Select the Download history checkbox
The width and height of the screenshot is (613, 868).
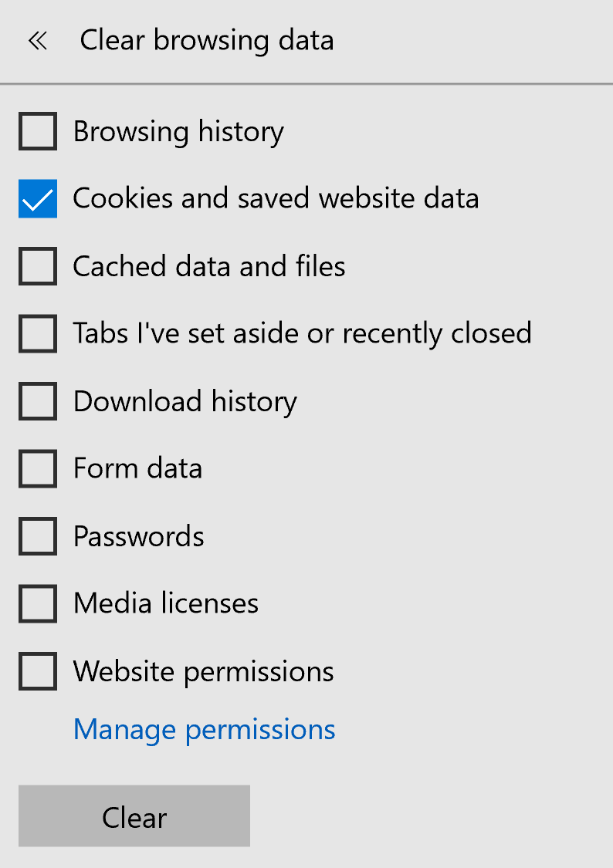tap(38, 401)
